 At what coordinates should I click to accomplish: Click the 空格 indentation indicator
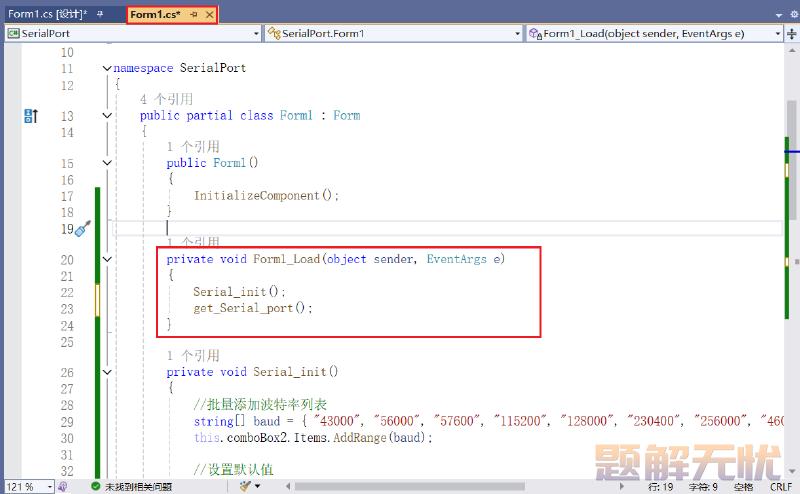(x=743, y=487)
